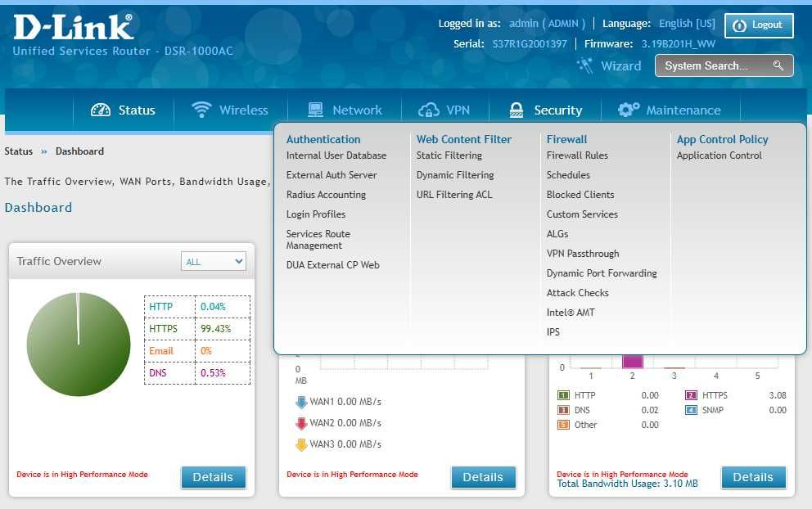This screenshot has width=812, height=509.
Task: Open Dynamic Port Forwarding
Action: pyautogui.click(x=602, y=273)
